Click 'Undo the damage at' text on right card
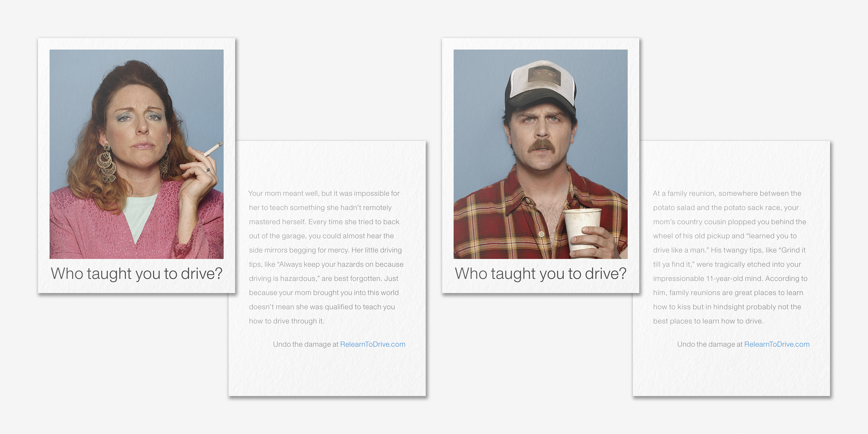This screenshot has height=434, width=868. pyautogui.click(x=710, y=344)
